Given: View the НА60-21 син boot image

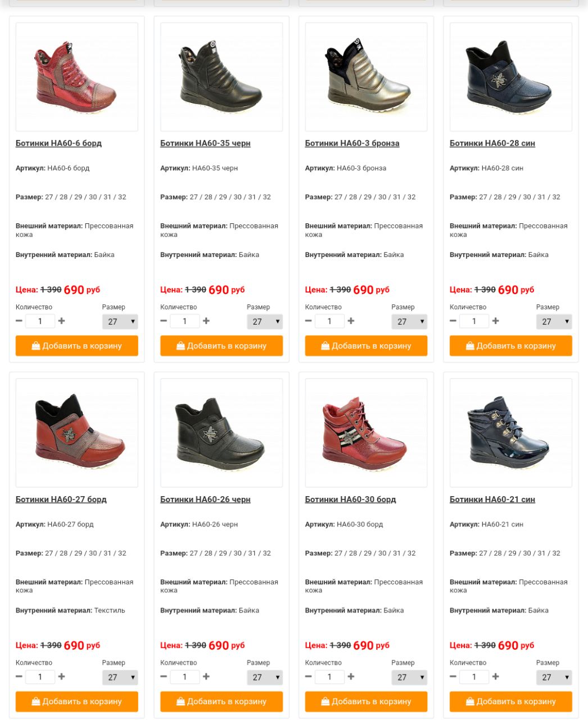Looking at the screenshot, I should (511, 433).
